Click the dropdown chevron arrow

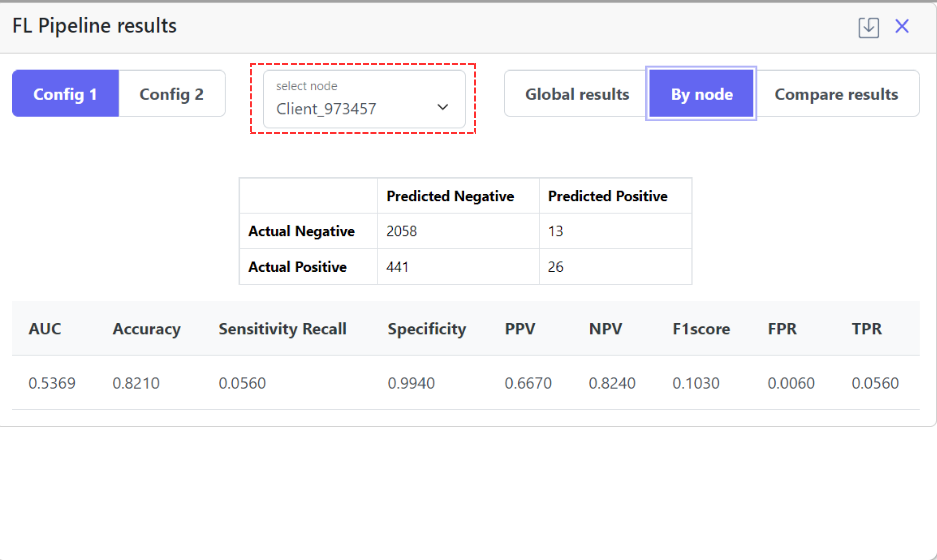(442, 107)
